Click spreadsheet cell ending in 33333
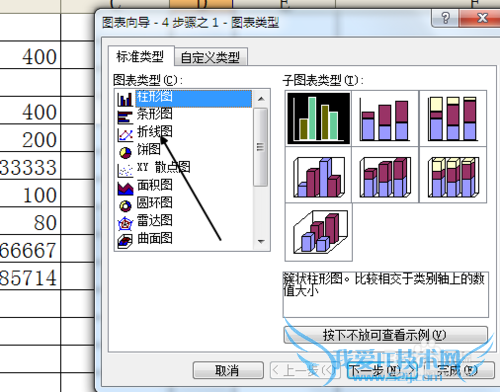 click(30, 166)
